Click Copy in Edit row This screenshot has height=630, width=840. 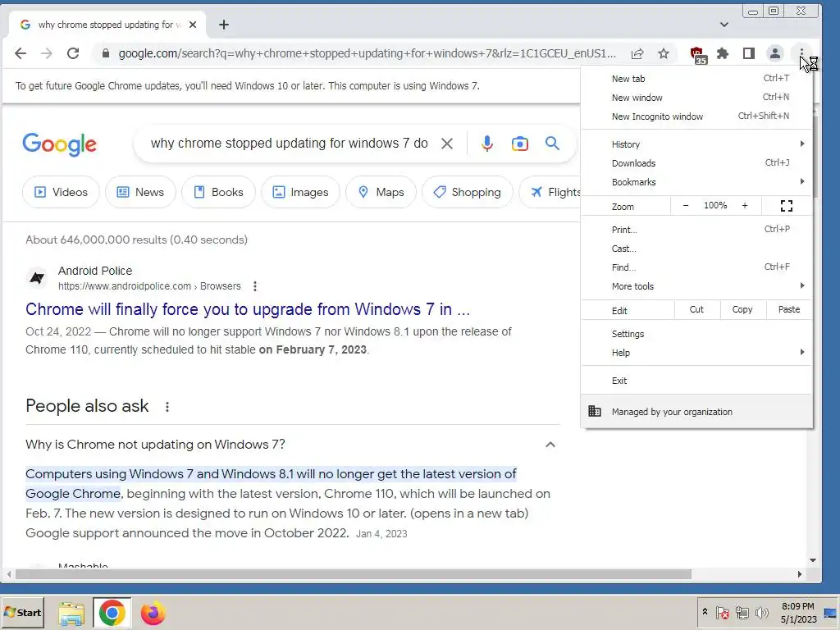[x=742, y=309]
